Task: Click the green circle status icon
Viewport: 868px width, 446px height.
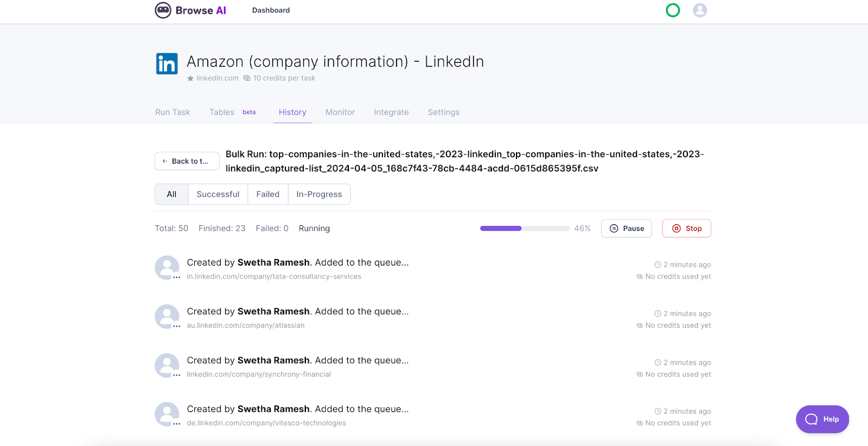Action: (673, 10)
